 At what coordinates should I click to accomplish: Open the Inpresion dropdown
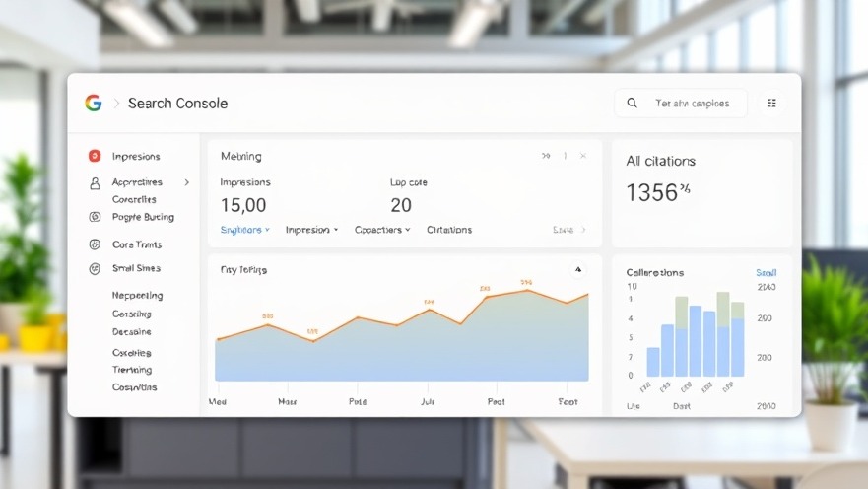(x=311, y=230)
